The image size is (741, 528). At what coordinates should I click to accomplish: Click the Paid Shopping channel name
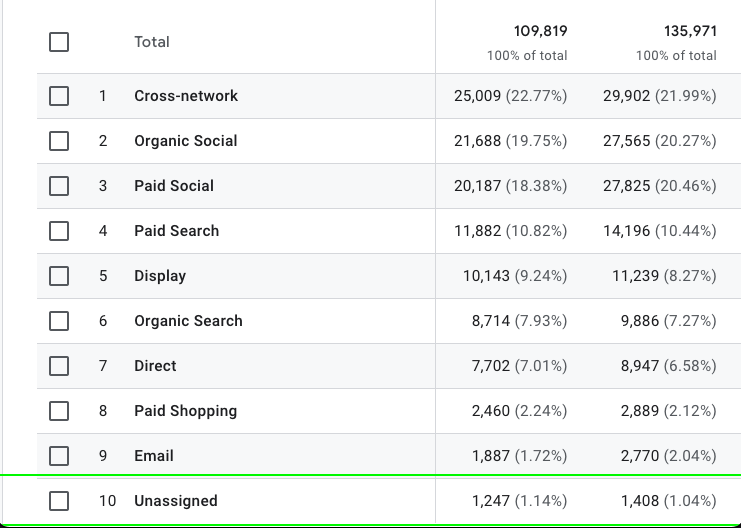coord(185,411)
